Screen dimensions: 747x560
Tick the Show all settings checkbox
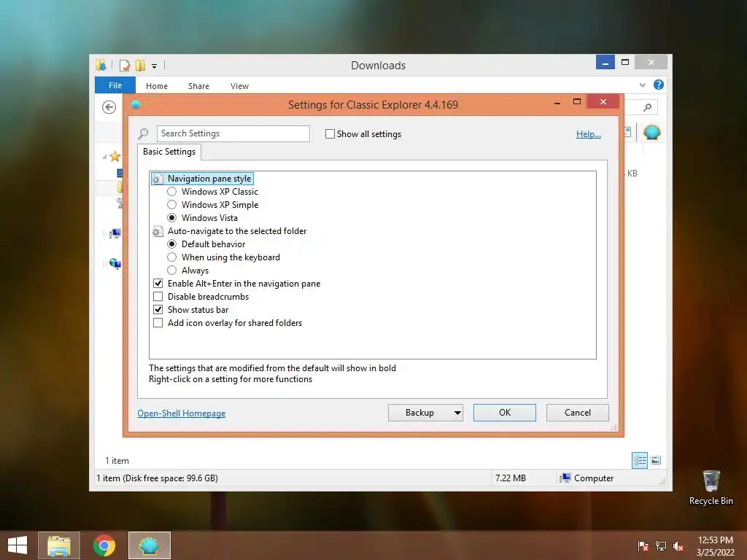click(330, 134)
